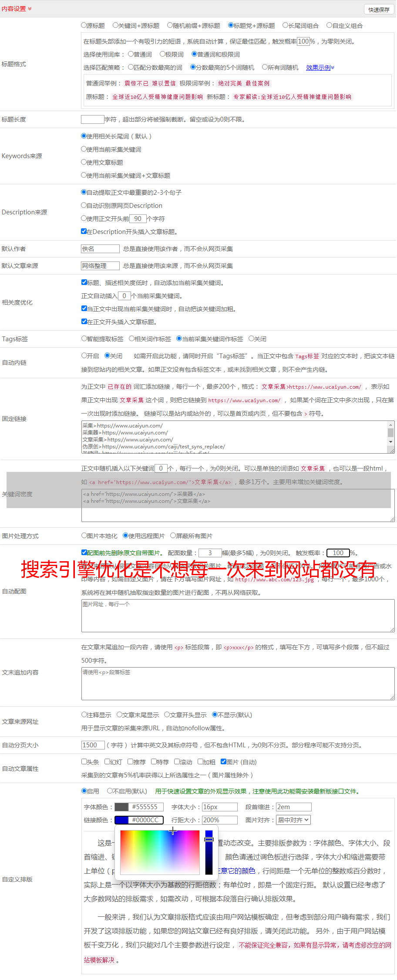Select 自动识别原网页Description option
The image size is (397, 980).
(x=84, y=205)
